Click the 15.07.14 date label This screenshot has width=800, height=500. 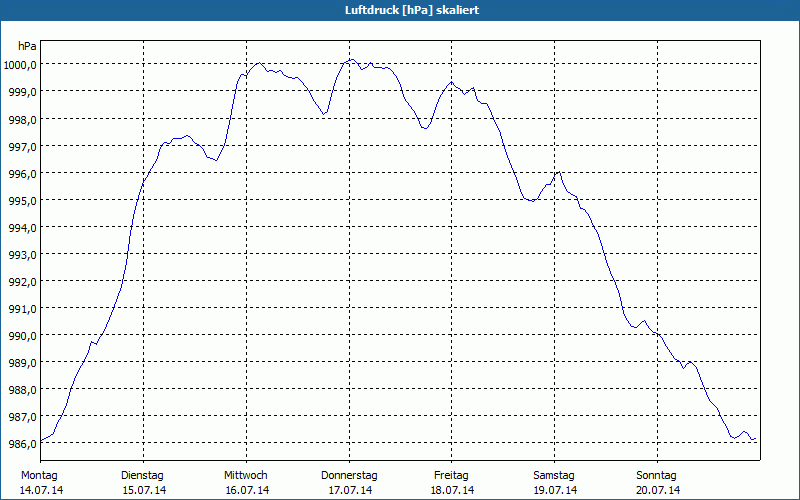coord(144,490)
